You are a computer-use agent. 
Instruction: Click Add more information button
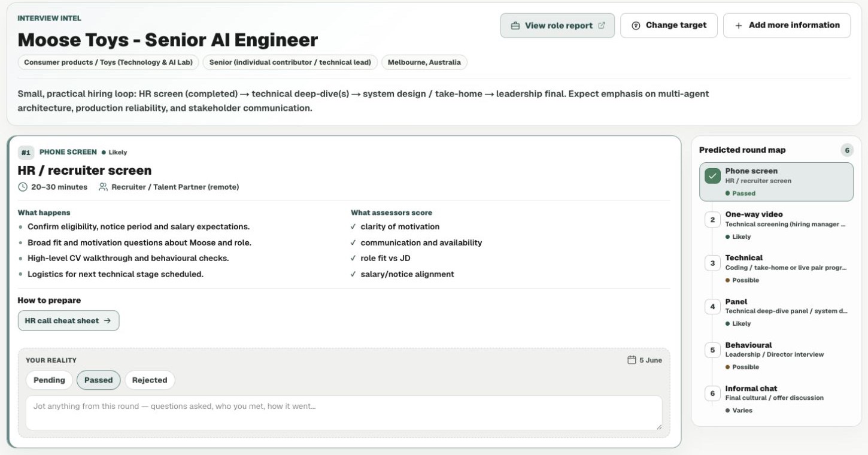tap(787, 26)
